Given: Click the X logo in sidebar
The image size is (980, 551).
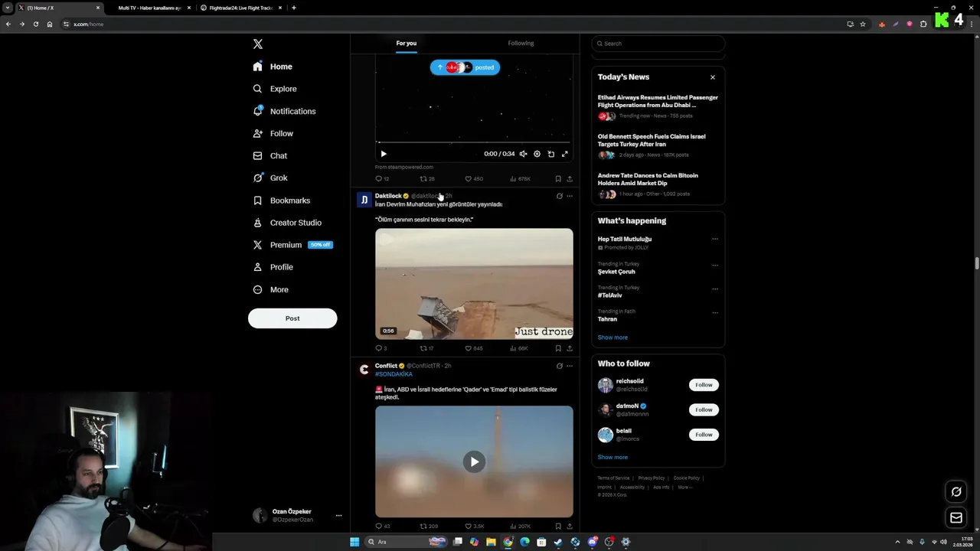Looking at the screenshot, I should click(x=258, y=44).
